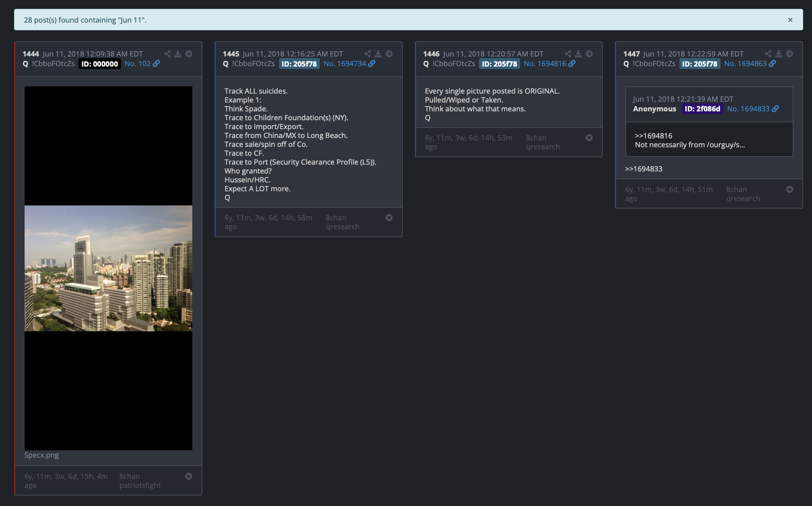
Task: Click 'Not necessarily from /ourguy/s...' text
Action: (690, 145)
